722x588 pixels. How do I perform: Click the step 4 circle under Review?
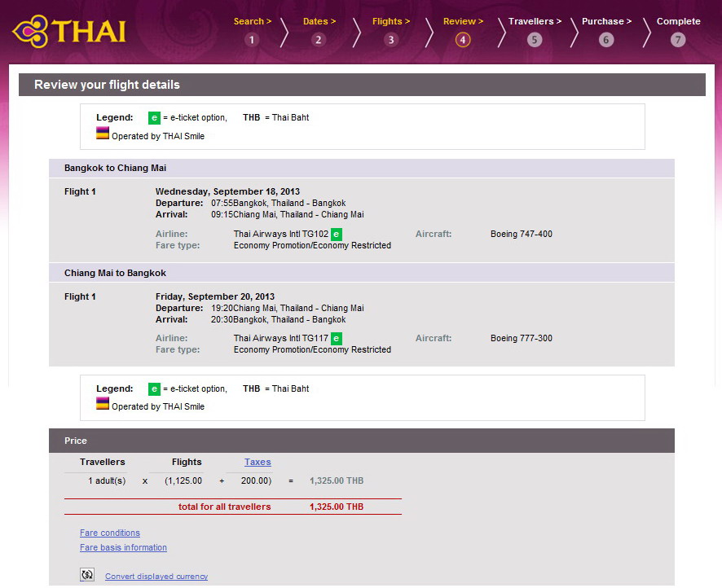pos(463,40)
